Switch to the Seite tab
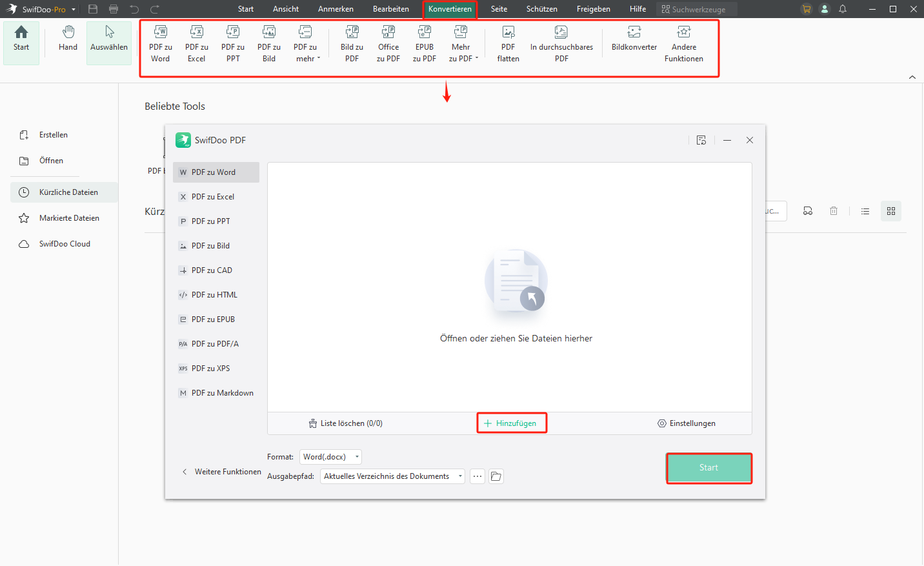Screen dimensions: 924x566 499,9
